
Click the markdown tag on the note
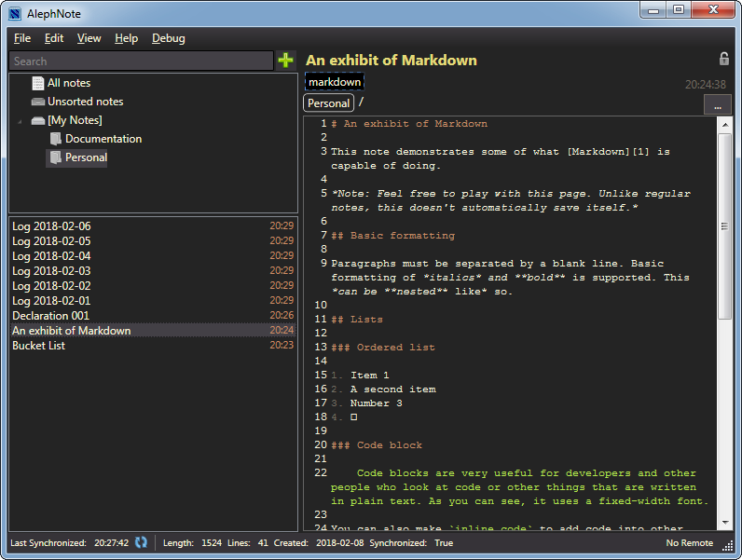(334, 82)
